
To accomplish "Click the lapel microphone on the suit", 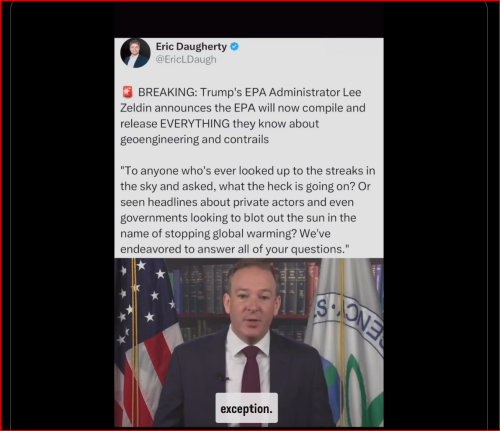I will pyautogui.click(x=222, y=377).
